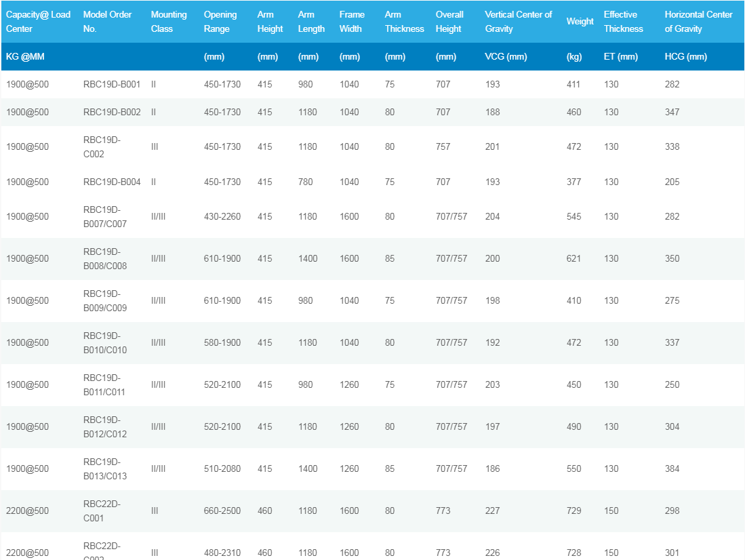Click the Overall Height column header
The image size is (745, 560).
pyautogui.click(x=449, y=22)
